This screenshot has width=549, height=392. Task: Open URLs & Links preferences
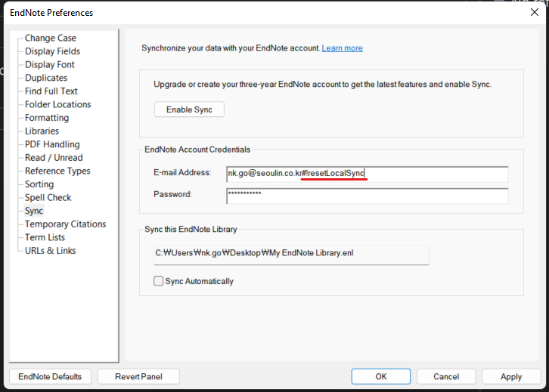click(51, 250)
